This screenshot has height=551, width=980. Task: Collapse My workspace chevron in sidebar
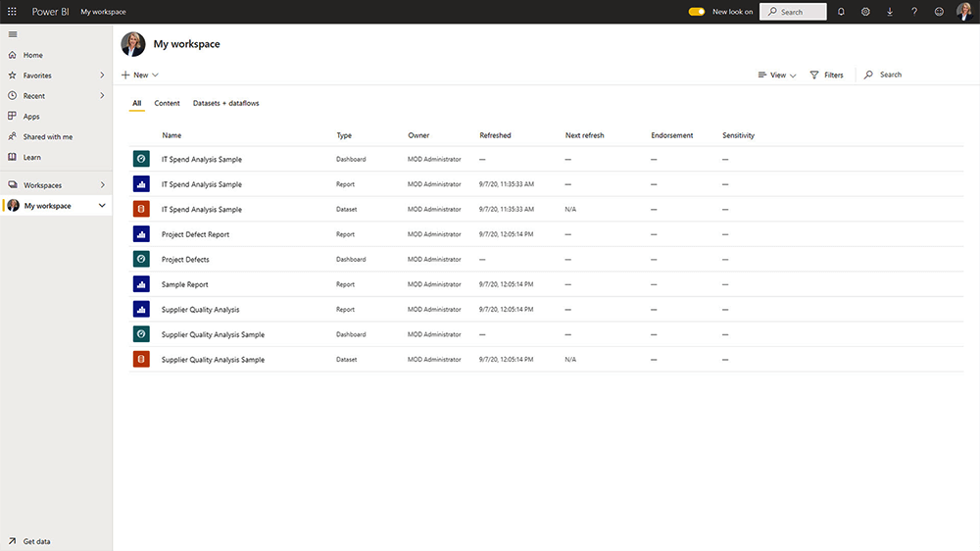(102, 205)
